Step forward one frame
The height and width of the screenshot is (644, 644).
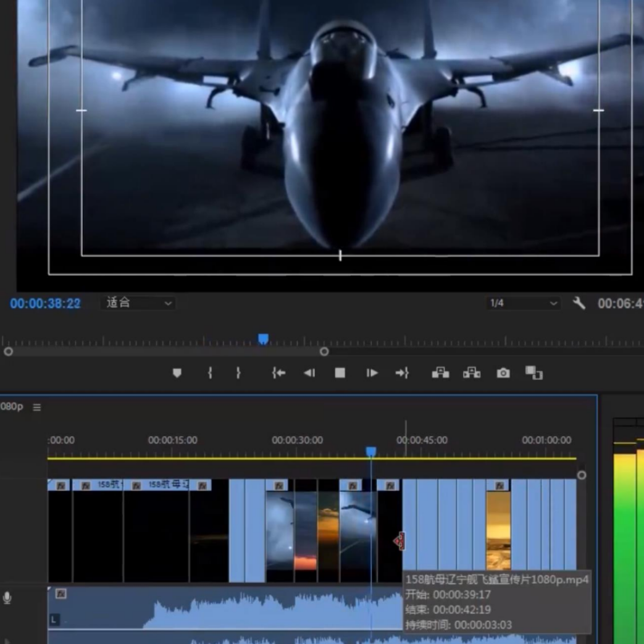click(x=372, y=373)
